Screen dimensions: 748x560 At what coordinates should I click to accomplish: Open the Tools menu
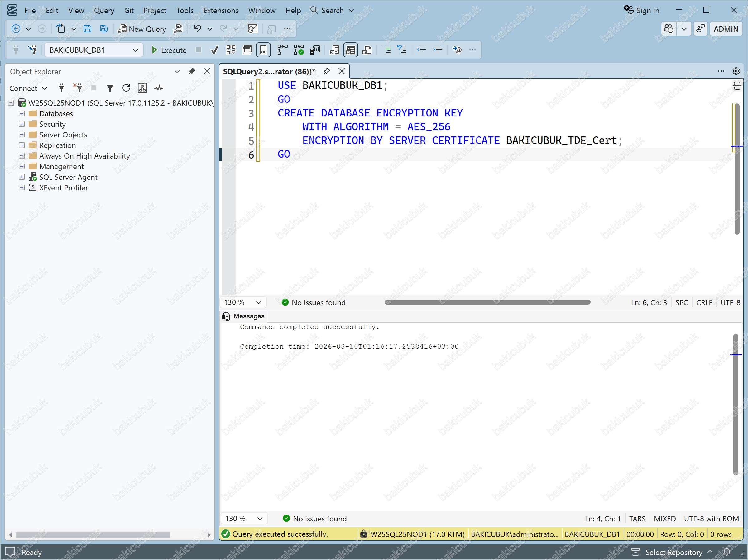pyautogui.click(x=185, y=11)
